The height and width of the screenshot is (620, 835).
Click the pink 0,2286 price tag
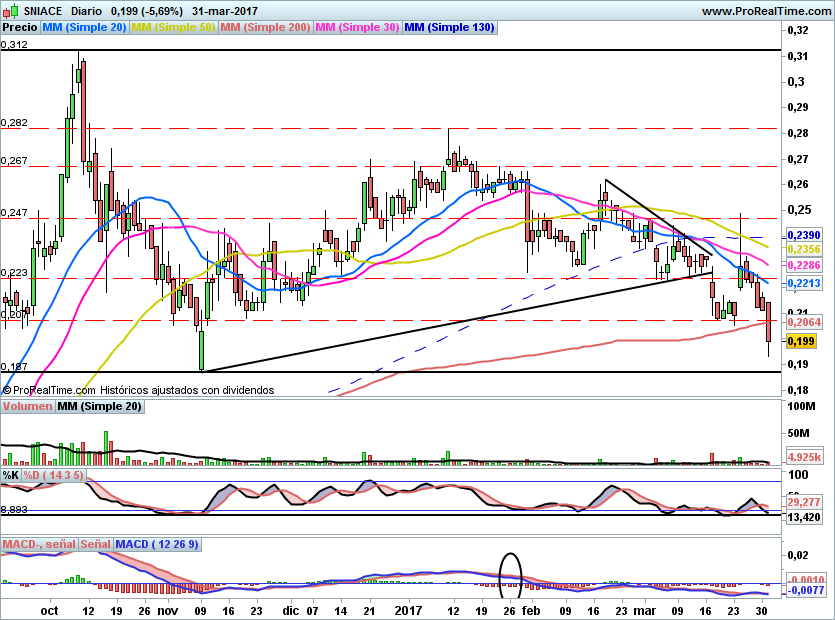pos(804,266)
